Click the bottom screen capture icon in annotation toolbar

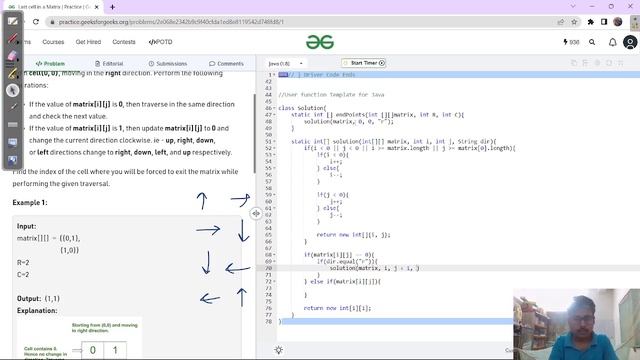click(13, 160)
